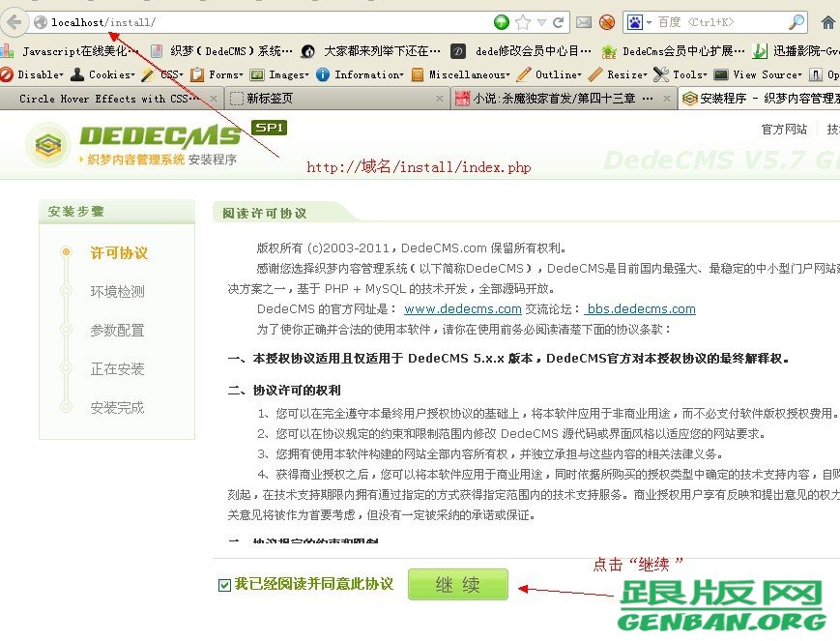This screenshot has height=641, width=840.
Task: Tick the 我已经阅读并同意此协议 checkbox
Action: point(224,585)
